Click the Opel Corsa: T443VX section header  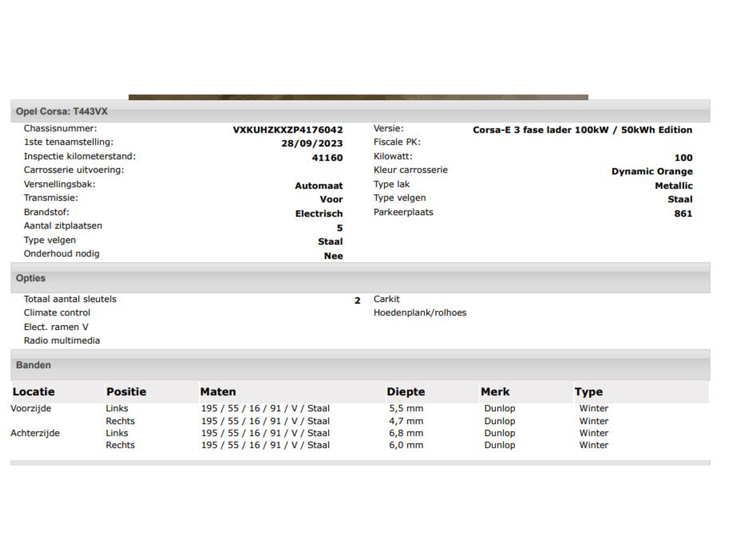(61, 112)
